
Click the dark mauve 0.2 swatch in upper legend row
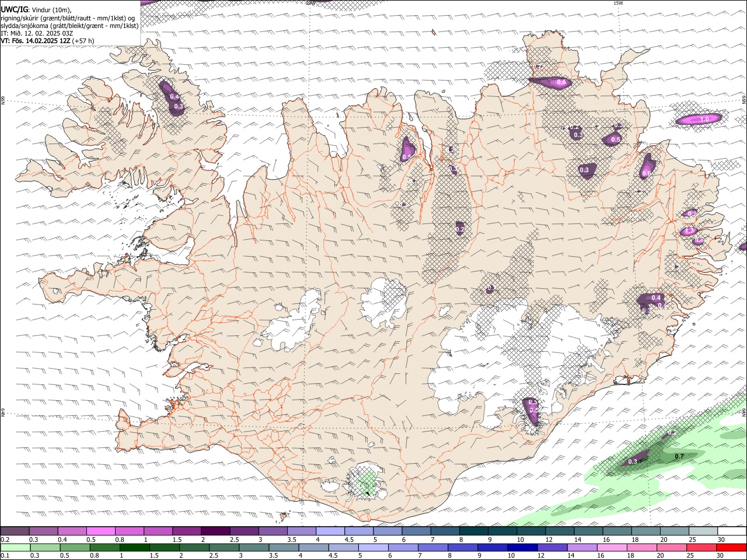15,531
